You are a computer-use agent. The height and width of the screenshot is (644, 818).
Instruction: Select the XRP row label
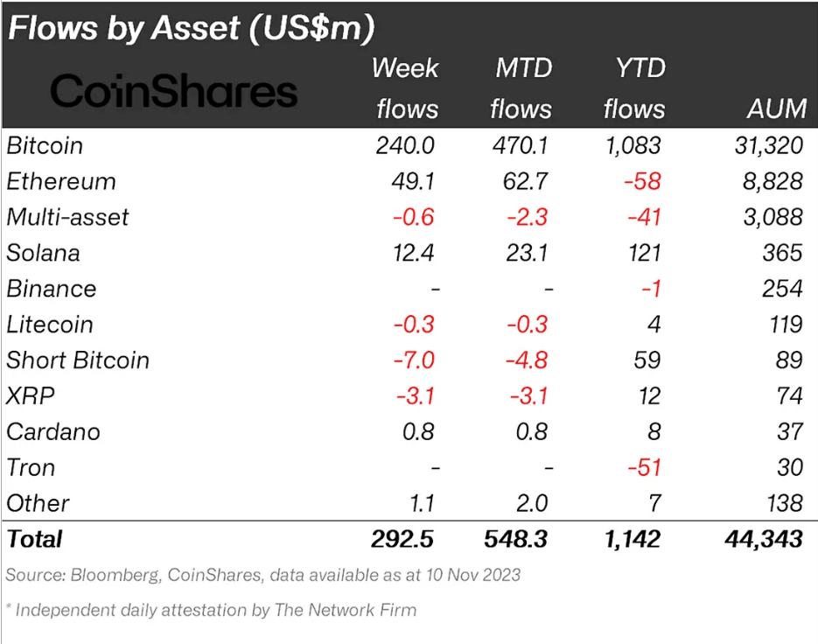tap(31, 396)
